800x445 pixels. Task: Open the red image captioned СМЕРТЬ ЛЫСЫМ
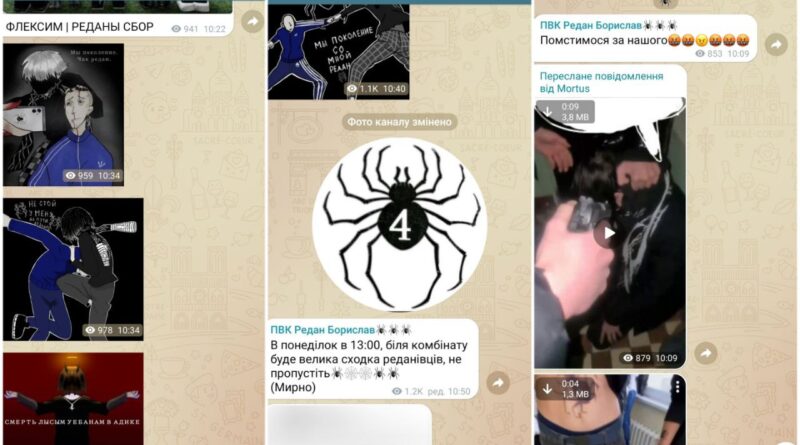coord(73,399)
